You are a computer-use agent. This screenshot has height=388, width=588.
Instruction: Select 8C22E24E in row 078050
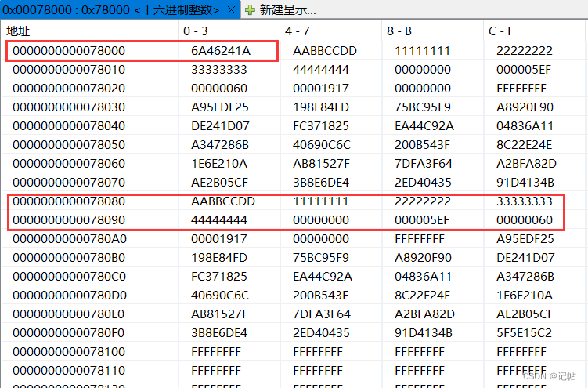525,144
